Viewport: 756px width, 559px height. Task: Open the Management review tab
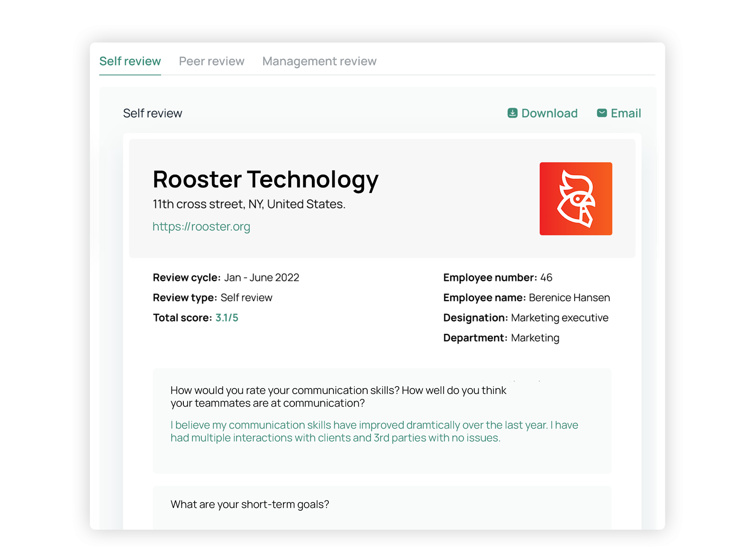(319, 61)
